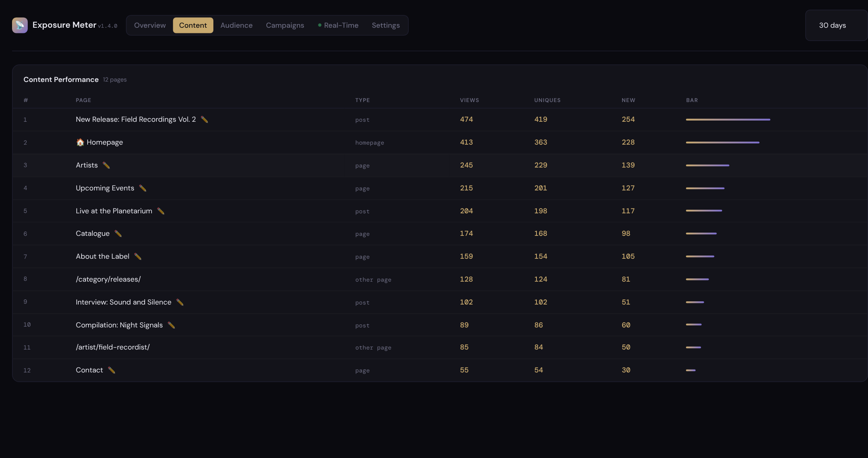Click the Exposure Meter app title
Screen dimensions: 868x458
pyautogui.click(x=64, y=25)
